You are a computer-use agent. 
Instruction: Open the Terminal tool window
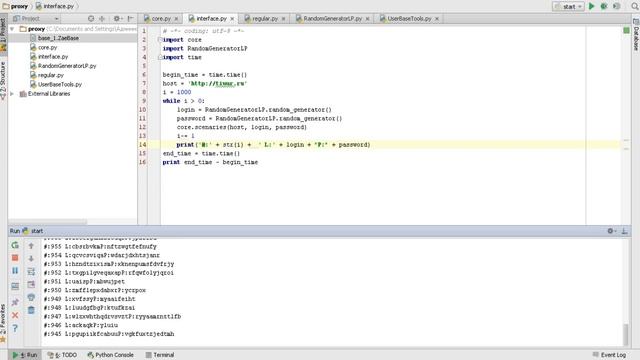tap(160, 355)
